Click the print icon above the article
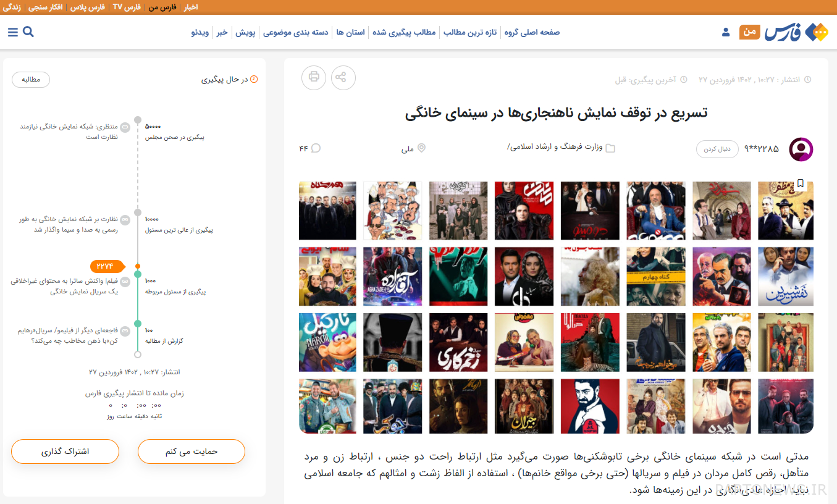837x504 pixels. click(x=314, y=77)
